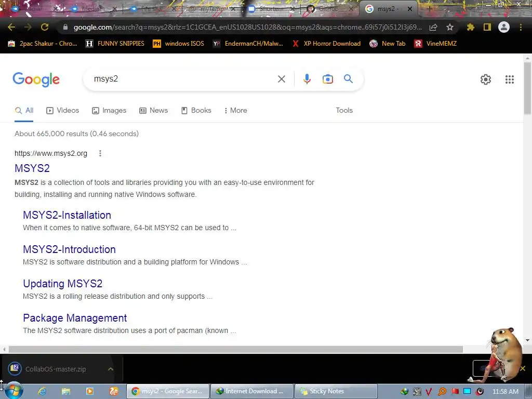
Task: Open the MSYS2 main result link
Action: (32, 168)
